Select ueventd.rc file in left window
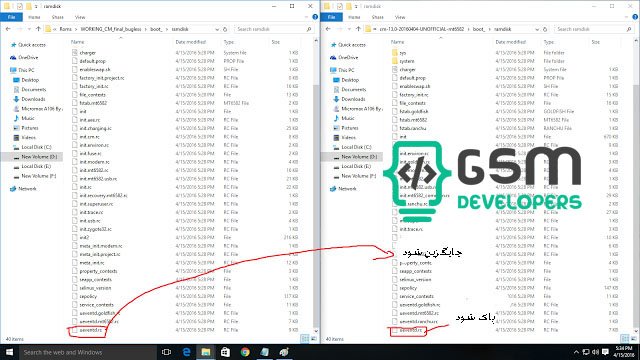Screen dimensions: 640x360 point(91,330)
